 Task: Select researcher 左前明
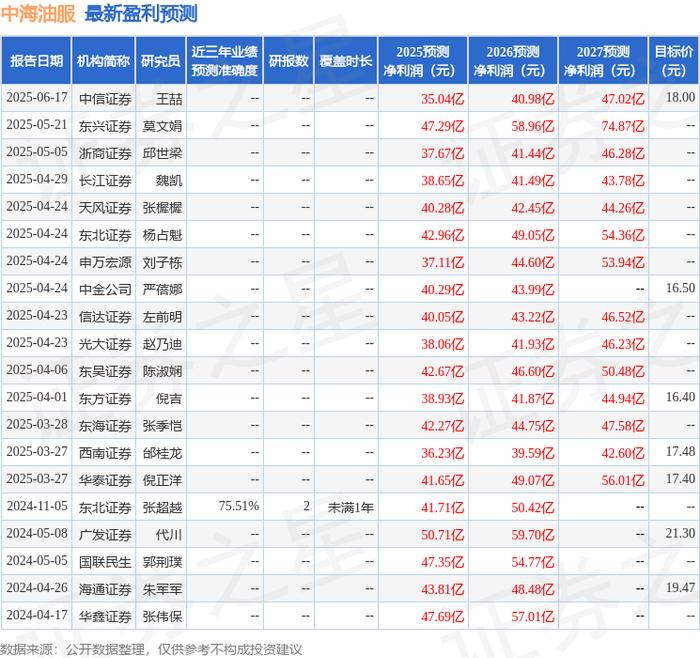click(x=162, y=317)
